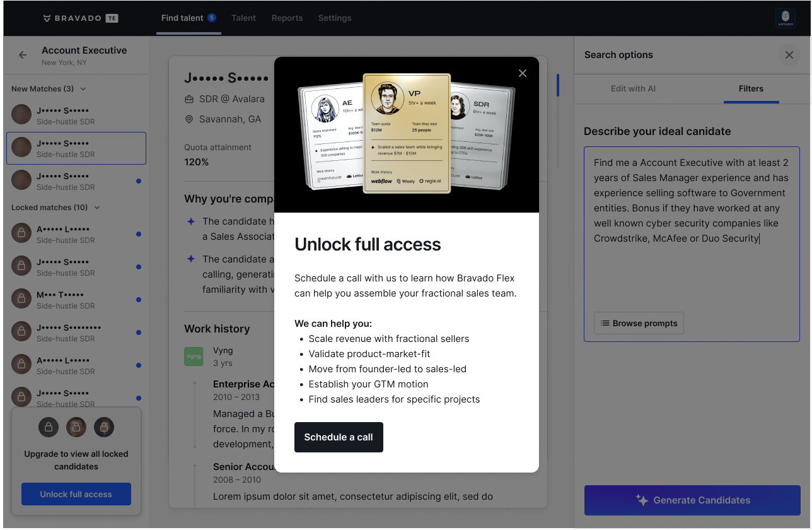This screenshot has width=812, height=530.
Task: Click the profile page scrollbar
Action: tap(557, 85)
